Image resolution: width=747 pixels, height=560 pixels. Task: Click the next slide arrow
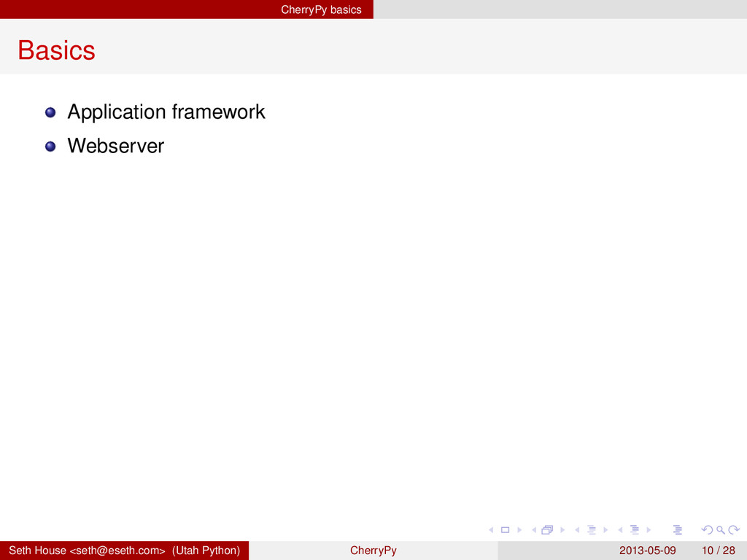pos(519,529)
